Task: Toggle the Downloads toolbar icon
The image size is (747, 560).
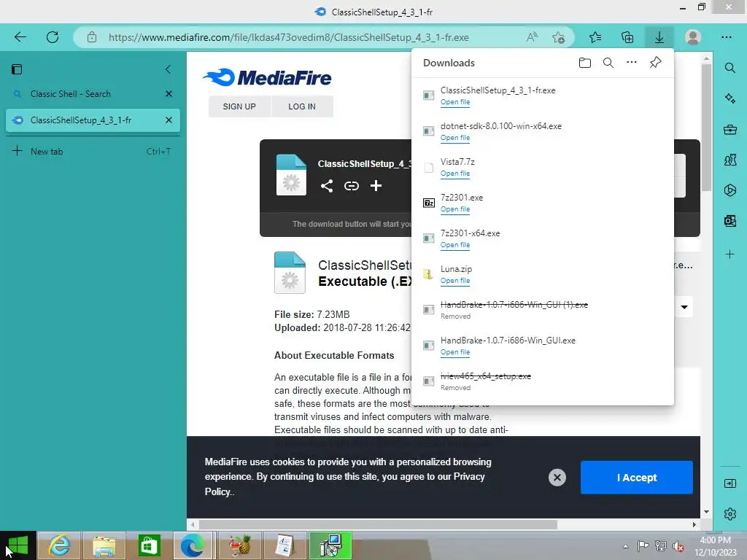Action: point(659,37)
